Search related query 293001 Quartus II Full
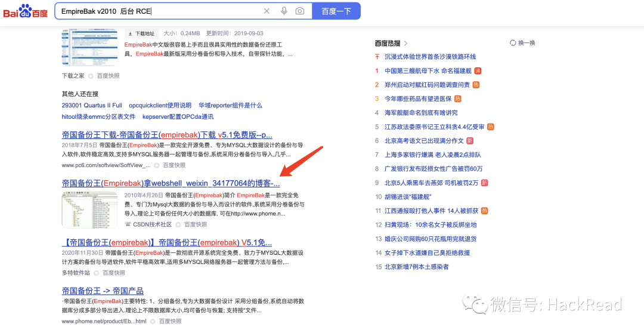Image resolution: width=644 pixels, height=333 pixels. point(92,105)
